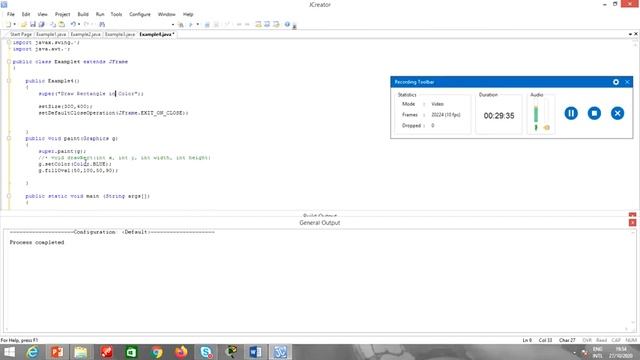640x360 pixels.
Task: Click the Undo toolbar icon
Action: point(73,24)
